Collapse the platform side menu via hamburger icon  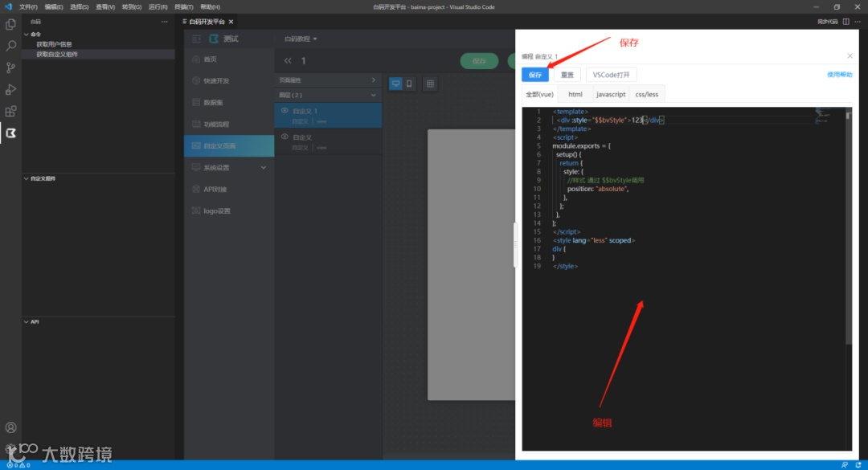click(197, 39)
